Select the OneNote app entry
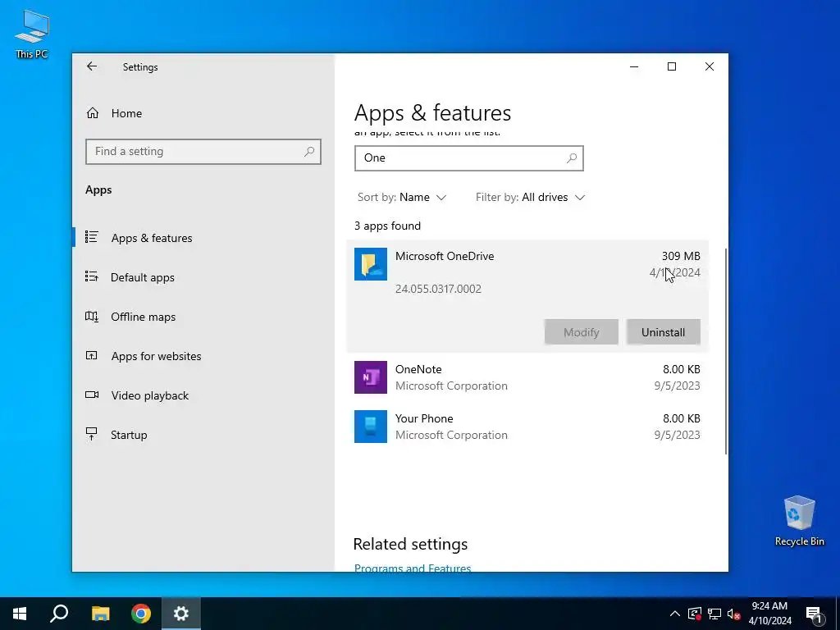840x630 pixels. click(x=527, y=377)
